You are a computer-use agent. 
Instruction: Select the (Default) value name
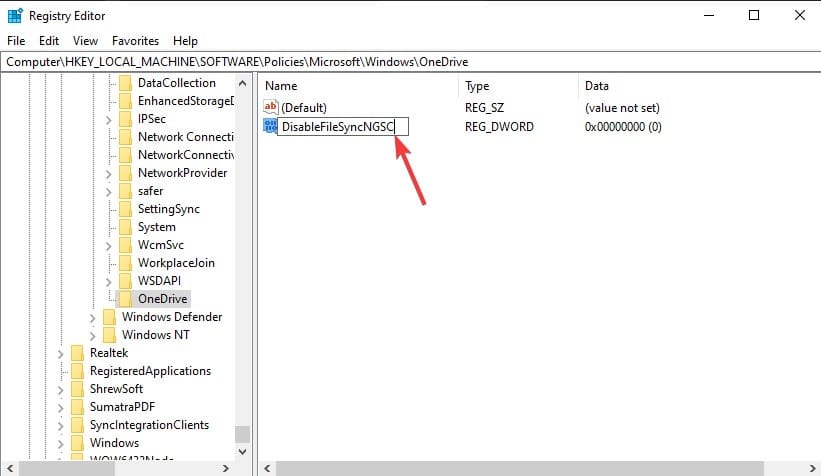tap(304, 108)
